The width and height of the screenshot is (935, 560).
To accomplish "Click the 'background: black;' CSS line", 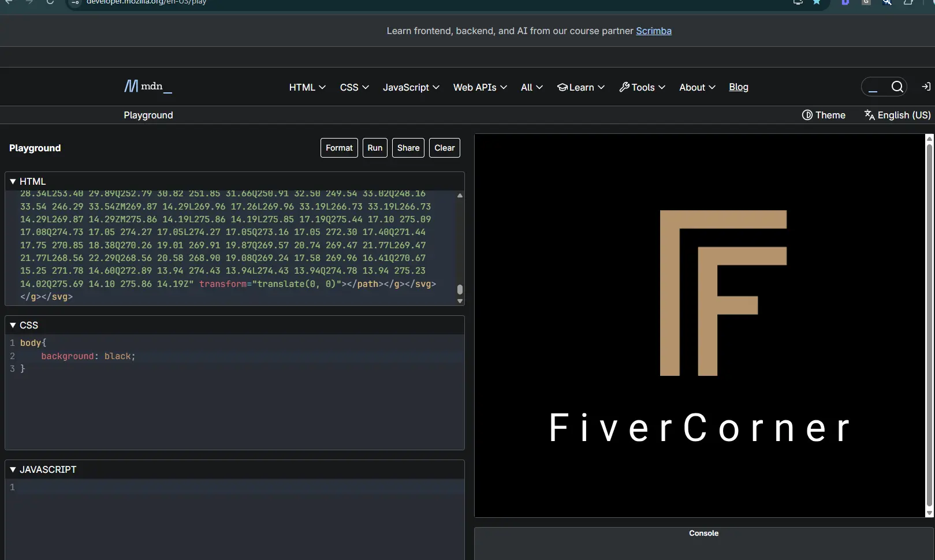I will coord(88,356).
